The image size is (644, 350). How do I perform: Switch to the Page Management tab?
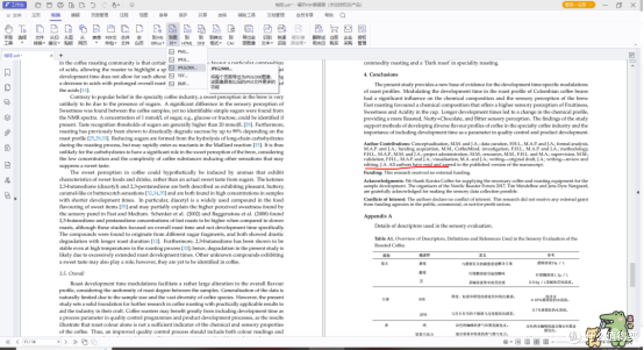pos(100,15)
